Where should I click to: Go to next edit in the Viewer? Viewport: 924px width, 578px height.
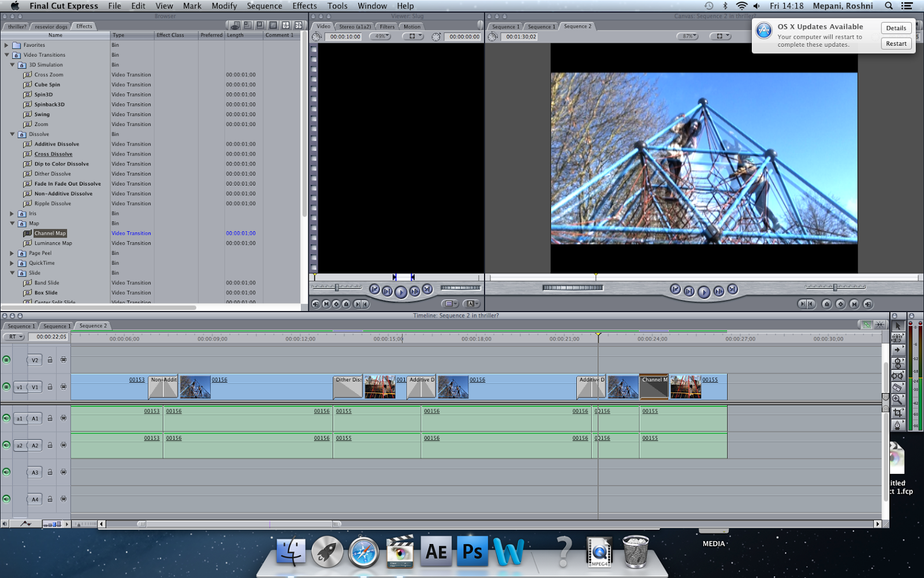click(427, 290)
